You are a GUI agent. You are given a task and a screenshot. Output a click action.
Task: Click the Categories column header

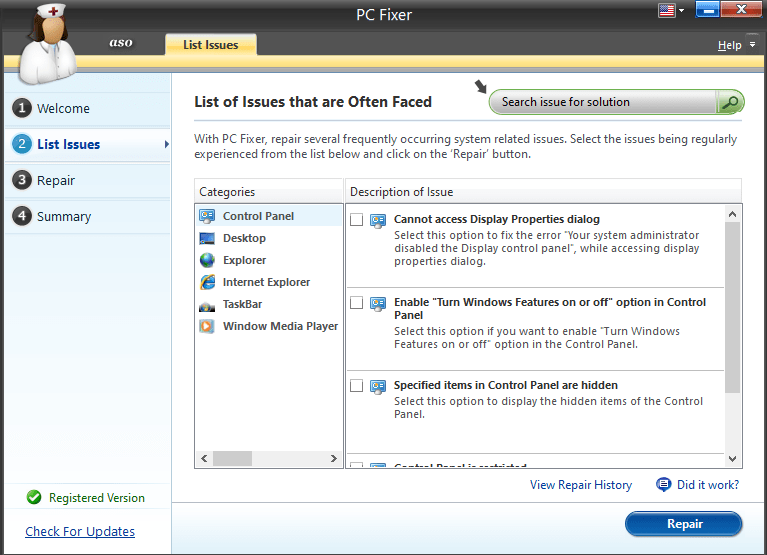(x=269, y=192)
